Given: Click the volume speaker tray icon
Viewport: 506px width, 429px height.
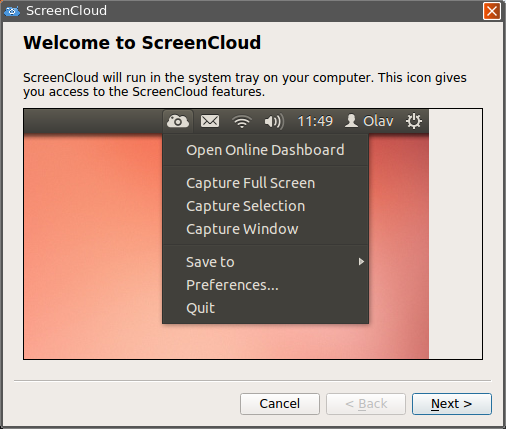Looking at the screenshot, I should click(x=274, y=121).
